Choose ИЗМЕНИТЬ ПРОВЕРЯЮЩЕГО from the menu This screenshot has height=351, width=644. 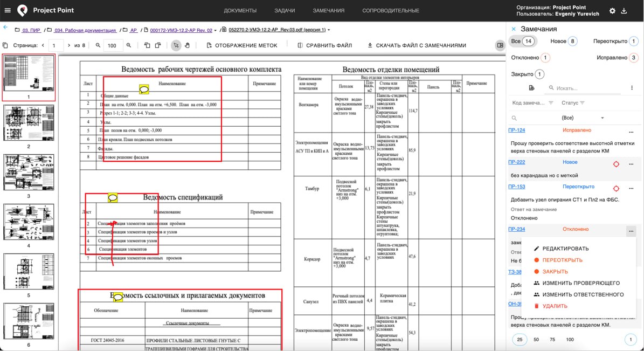576,283
